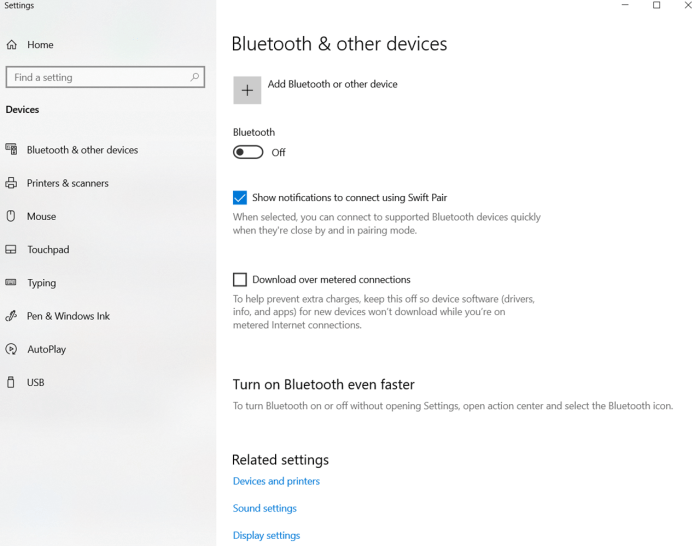The width and height of the screenshot is (700, 546).
Task: Click the AutoPlay disc icon
Action: click(11, 349)
